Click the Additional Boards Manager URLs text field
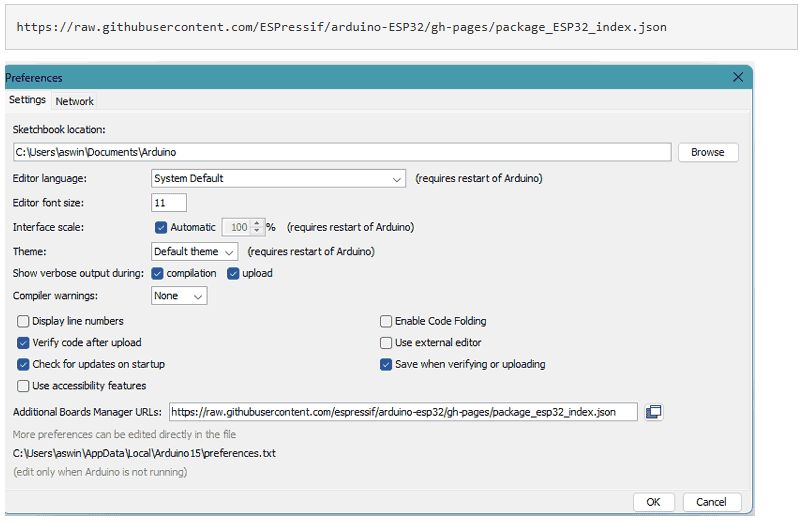 click(402, 412)
